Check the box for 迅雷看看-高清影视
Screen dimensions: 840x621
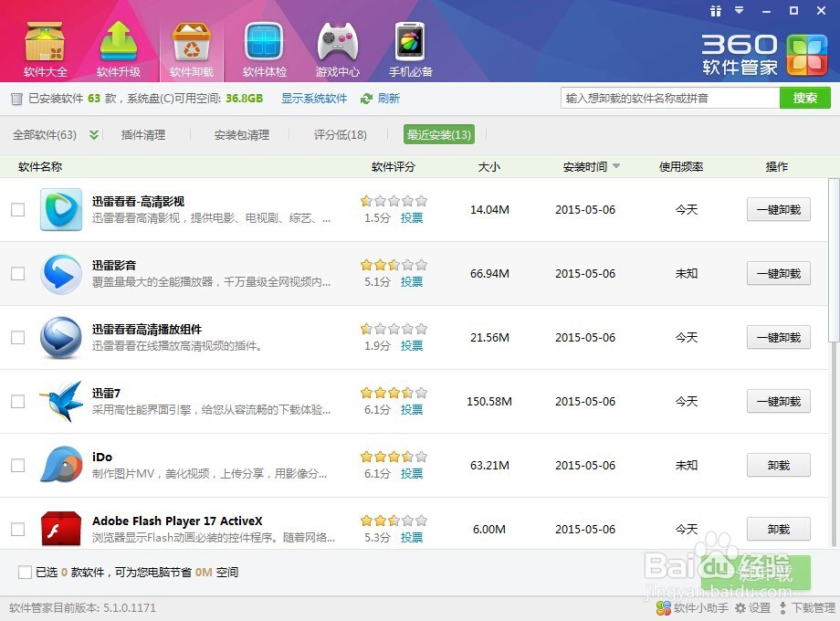(18, 209)
